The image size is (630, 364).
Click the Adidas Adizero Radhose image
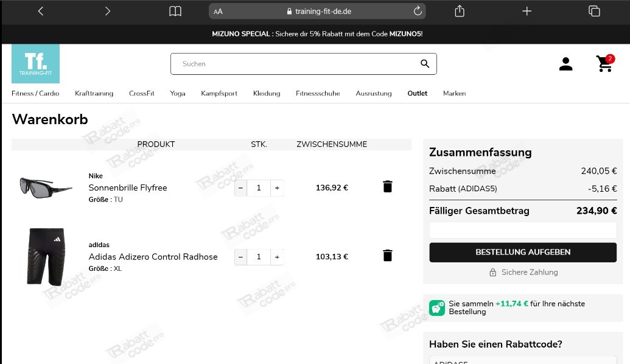pos(46,257)
